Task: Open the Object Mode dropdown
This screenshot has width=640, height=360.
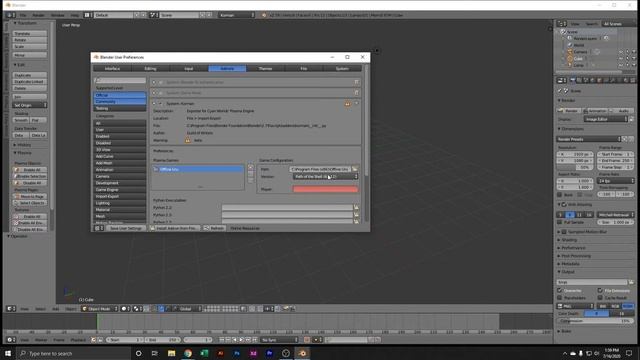Action: point(100,309)
